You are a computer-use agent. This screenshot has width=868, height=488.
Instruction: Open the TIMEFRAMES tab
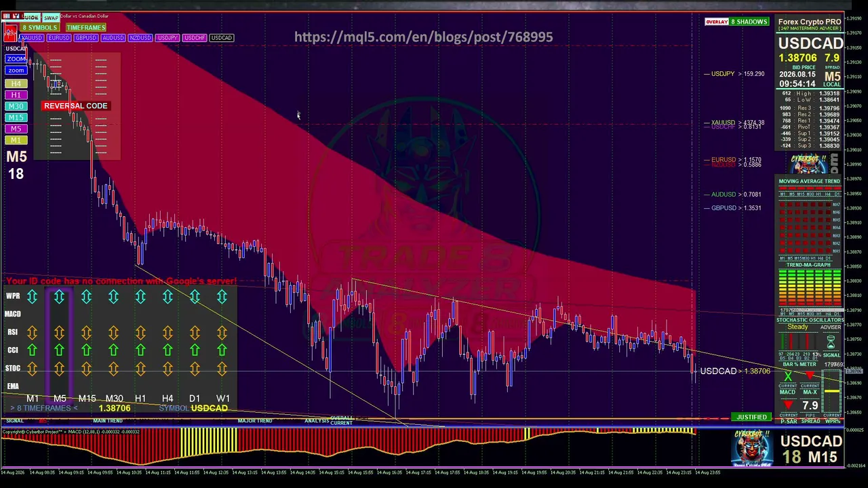pyautogui.click(x=85, y=28)
